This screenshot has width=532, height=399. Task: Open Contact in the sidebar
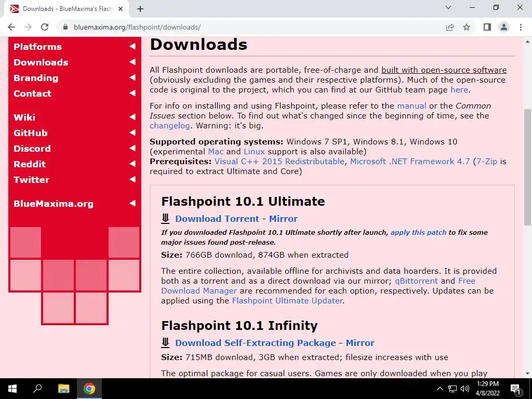pyautogui.click(x=33, y=94)
